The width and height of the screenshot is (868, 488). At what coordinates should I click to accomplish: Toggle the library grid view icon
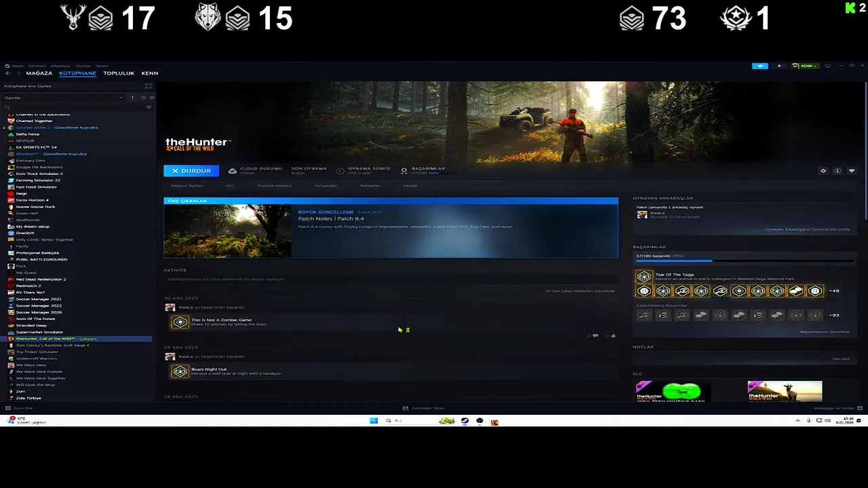(x=149, y=86)
